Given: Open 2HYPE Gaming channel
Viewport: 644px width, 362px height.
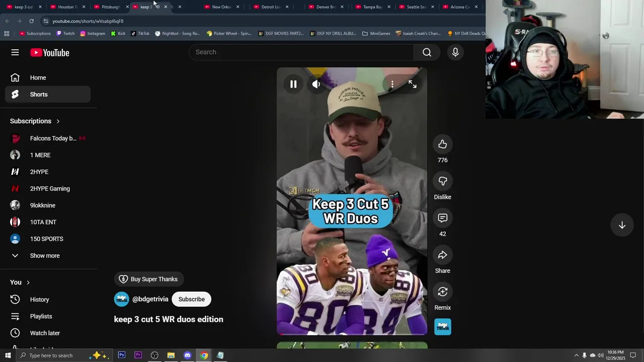Looking at the screenshot, I should (x=48, y=189).
